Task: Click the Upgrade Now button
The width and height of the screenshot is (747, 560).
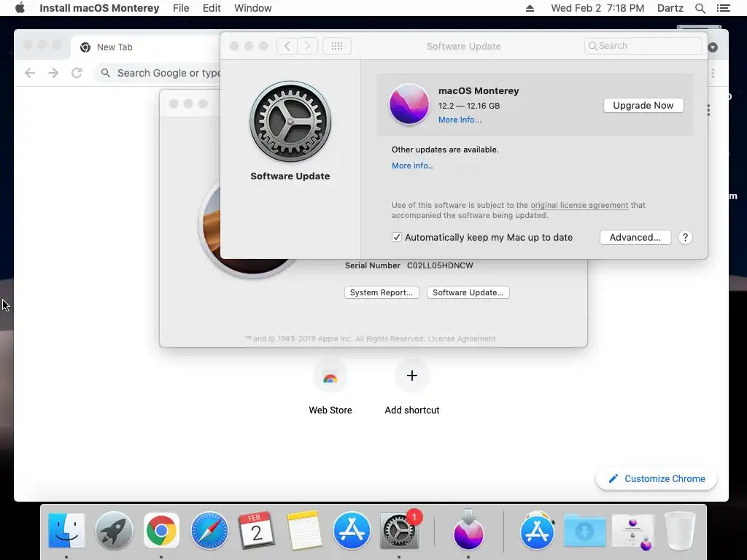Action: [x=643, y=105]
